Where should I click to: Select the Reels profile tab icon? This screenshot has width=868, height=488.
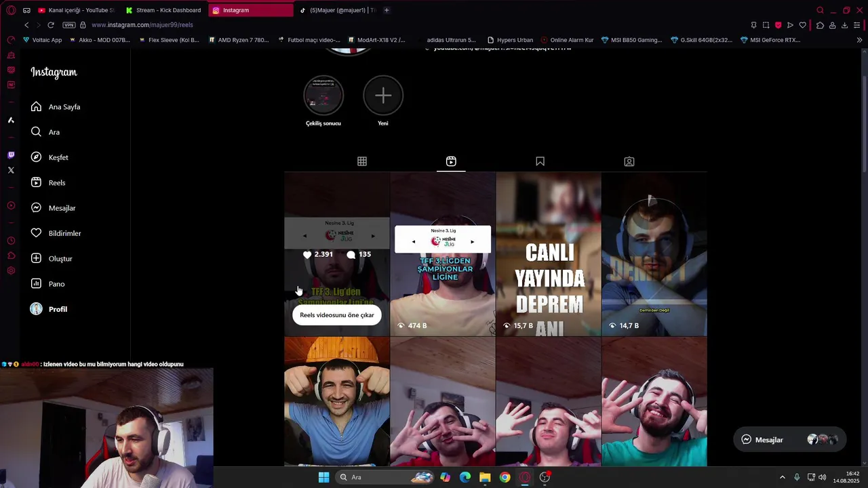[x=451, y=161]
